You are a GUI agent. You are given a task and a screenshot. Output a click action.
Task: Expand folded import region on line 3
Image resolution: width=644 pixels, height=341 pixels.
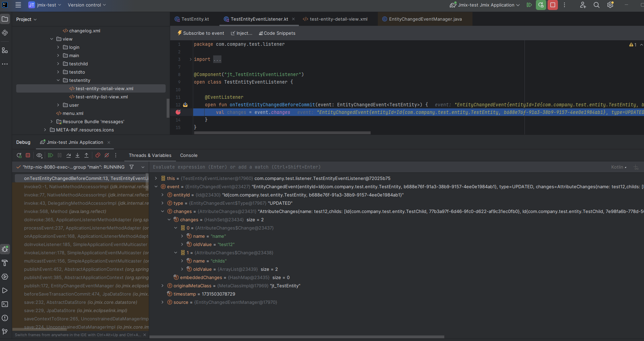coord(191,59)
